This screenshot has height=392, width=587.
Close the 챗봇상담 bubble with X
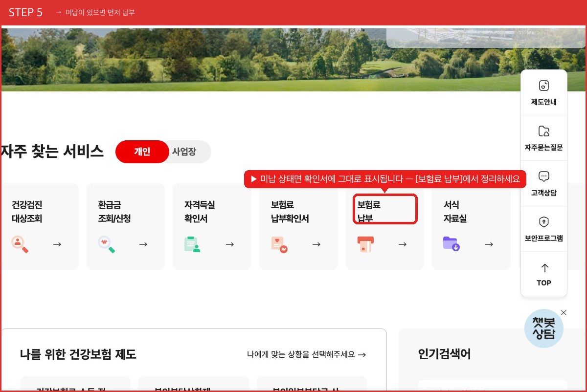tap(564, 313)
